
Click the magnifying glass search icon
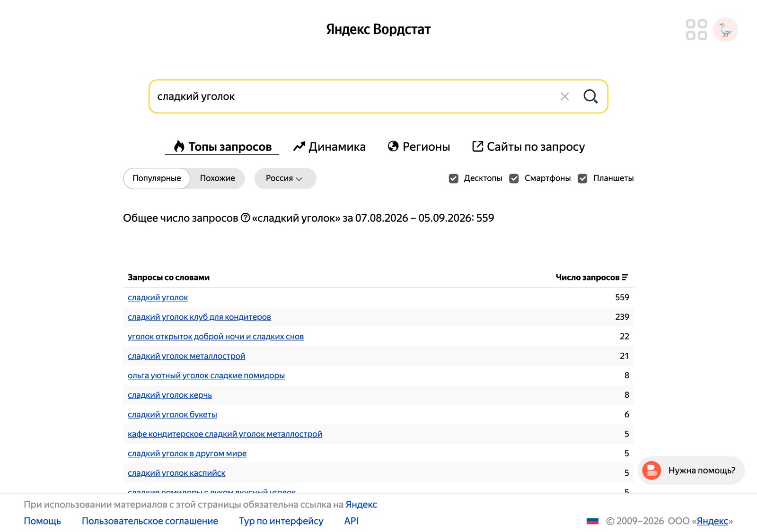coord(590,96)
